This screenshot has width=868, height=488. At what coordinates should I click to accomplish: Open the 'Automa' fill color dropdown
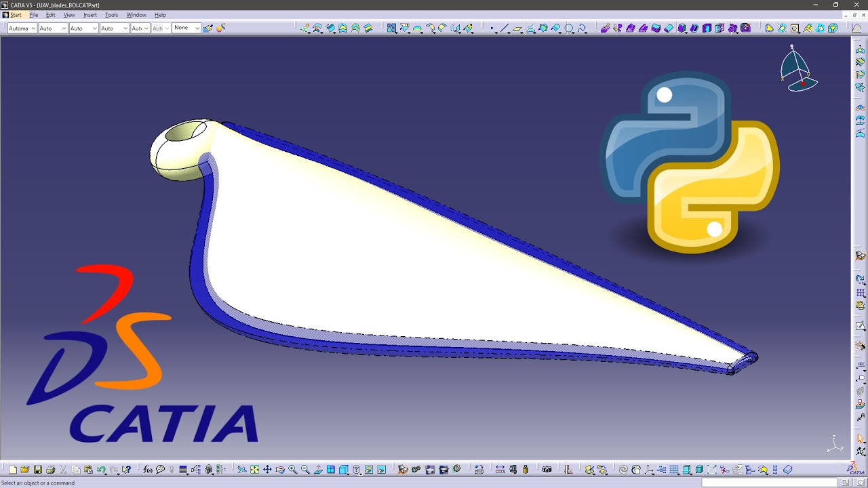(22, 28)
